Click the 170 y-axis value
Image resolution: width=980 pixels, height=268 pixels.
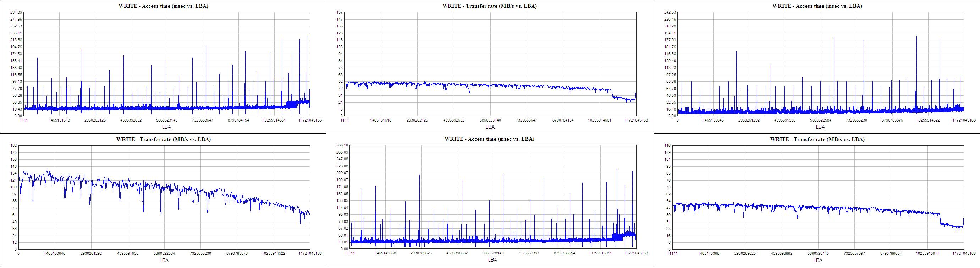point(13,152)
